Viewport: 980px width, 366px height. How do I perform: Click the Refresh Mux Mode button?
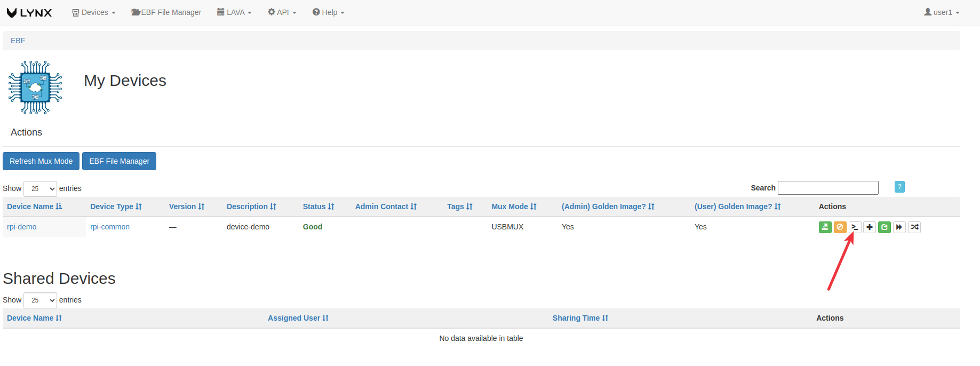tap(41, 161)
